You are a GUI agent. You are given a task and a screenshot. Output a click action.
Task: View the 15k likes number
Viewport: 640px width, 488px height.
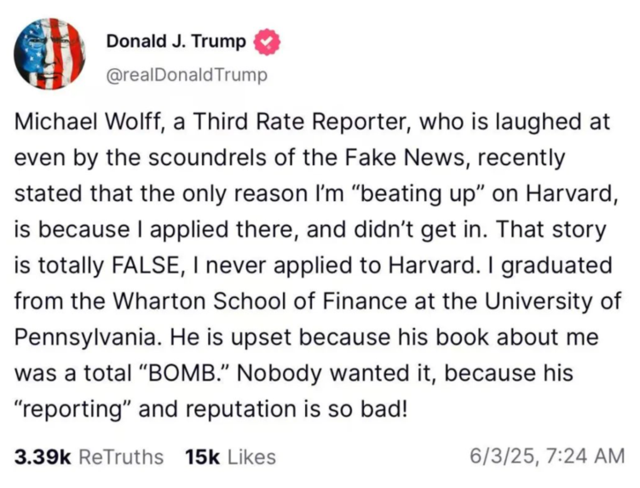(x=202, y=457)
